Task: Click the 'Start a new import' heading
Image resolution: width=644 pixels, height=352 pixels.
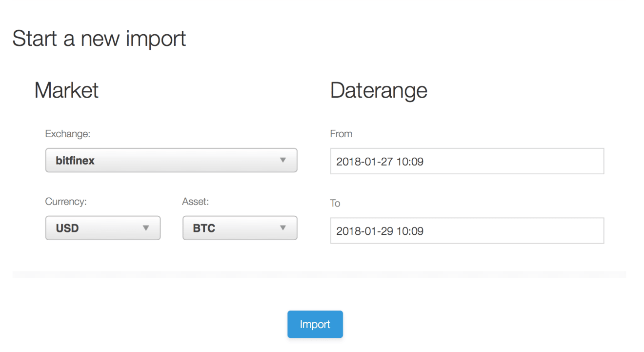Action: point(99,38)
